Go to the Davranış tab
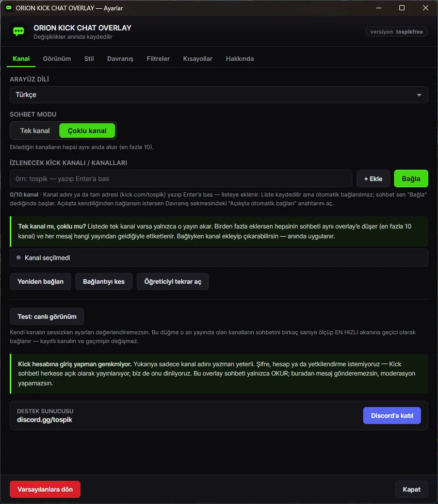Image resolution: width=438 pixels, height=504 pixels. pos(120,59)
